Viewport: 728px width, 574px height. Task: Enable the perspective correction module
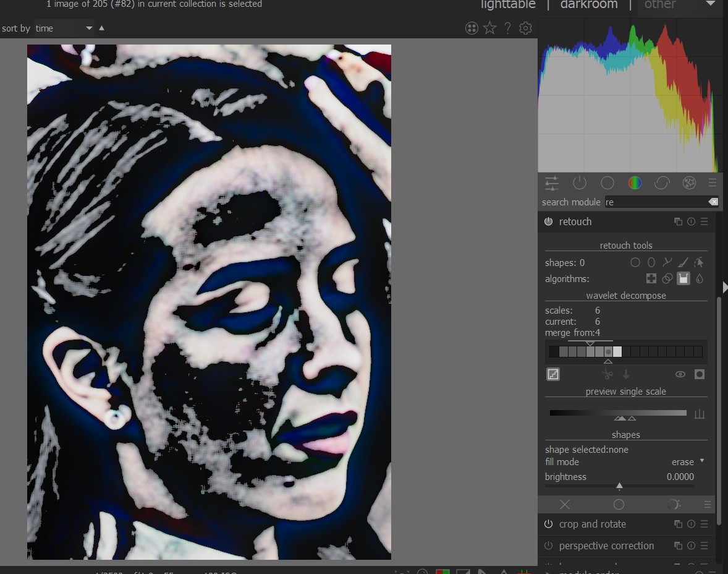coord(548,546)
